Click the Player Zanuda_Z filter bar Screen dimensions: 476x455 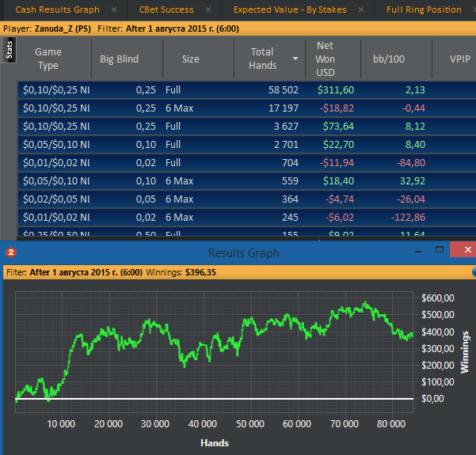(238, 28)
